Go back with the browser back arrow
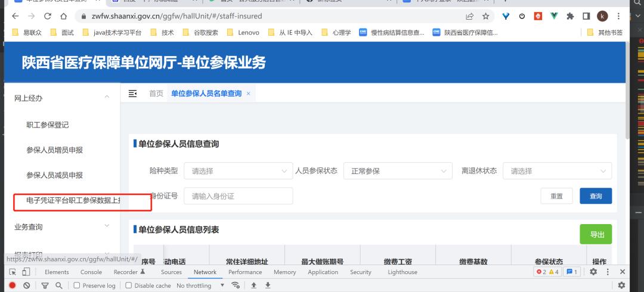The height and width of the screenshot is (292, 644). [x=15, y=17]
